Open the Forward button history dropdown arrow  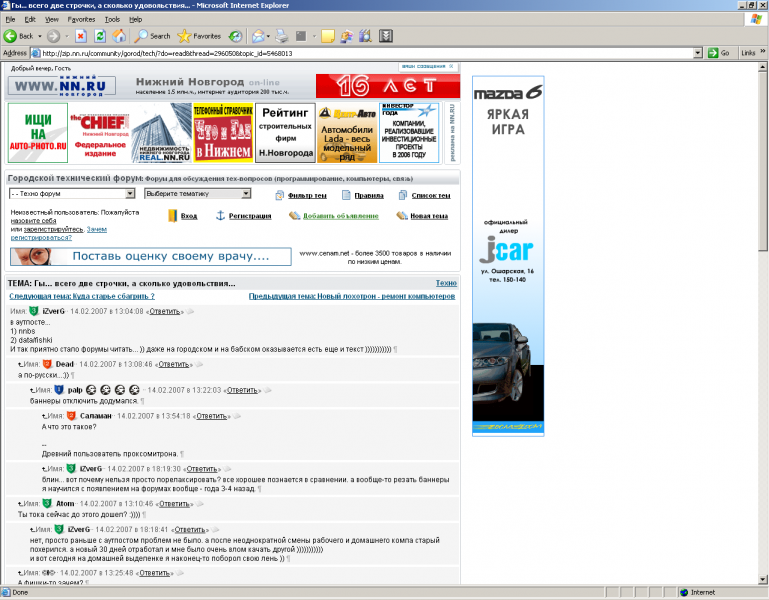[x=66, y=36]
